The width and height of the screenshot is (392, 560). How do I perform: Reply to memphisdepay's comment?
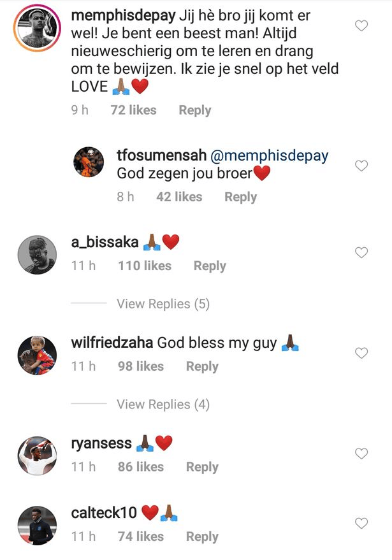[x=194, y=110]
